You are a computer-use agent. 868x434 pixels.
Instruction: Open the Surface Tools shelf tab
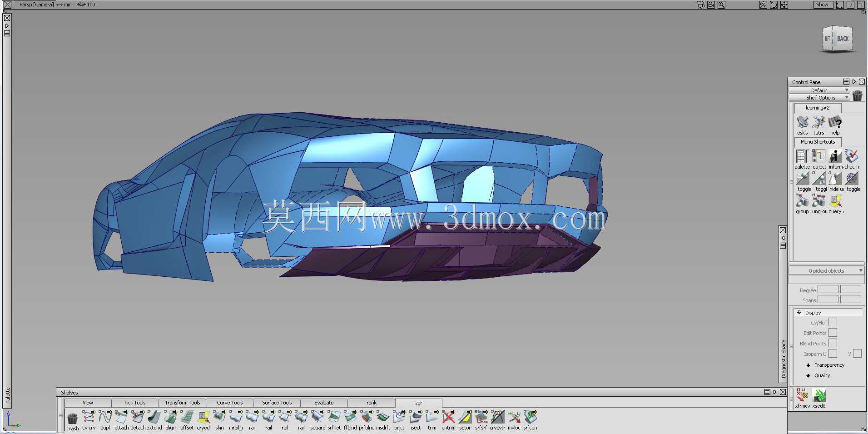pyautogui.click(x=277, y=403)
